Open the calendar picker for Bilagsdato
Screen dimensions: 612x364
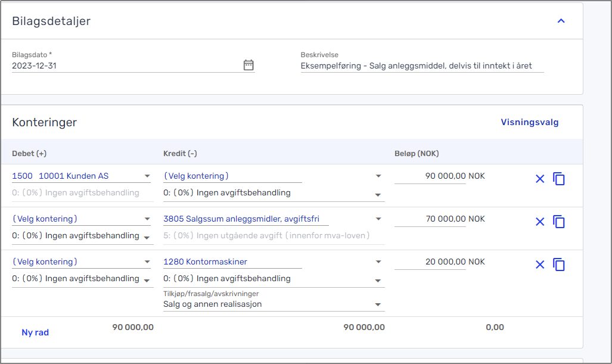tap(248, 65)
